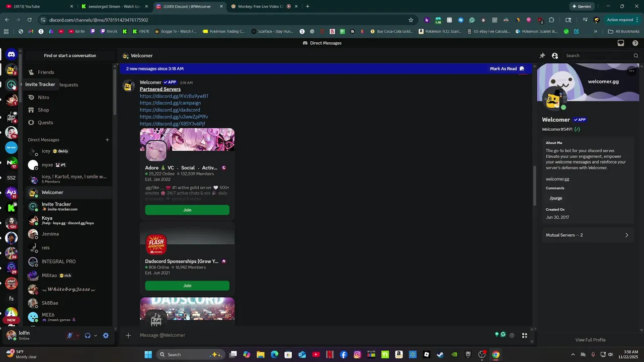
Task: Hide the user profile panel
Action: (554, 56)
